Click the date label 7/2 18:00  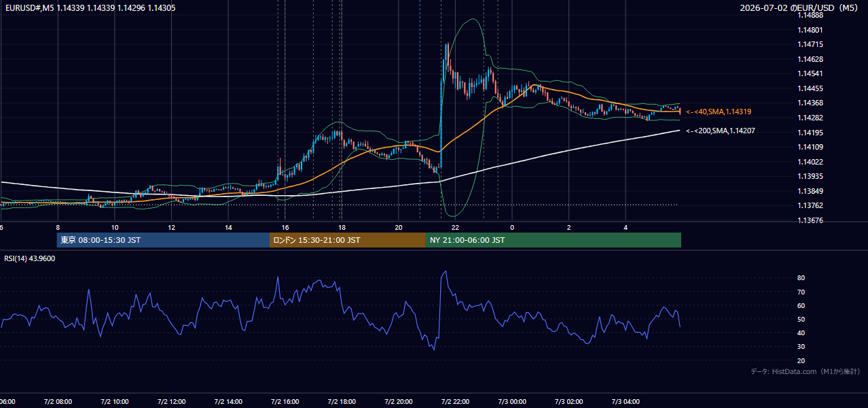tap(342, 402)
